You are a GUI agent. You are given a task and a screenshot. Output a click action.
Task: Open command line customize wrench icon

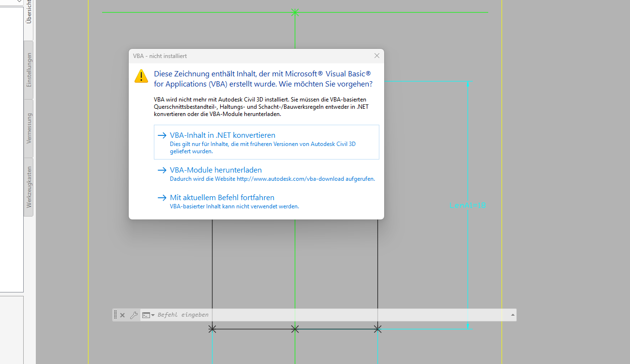(x=134, y=315)
